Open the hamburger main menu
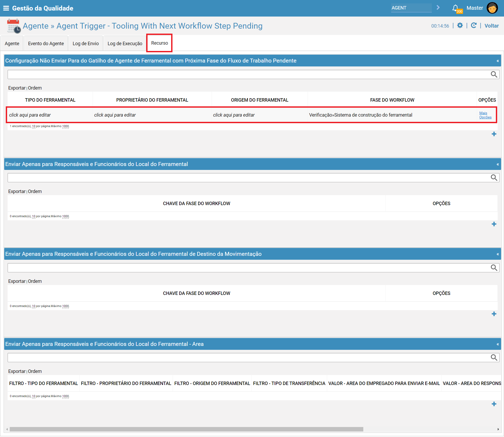 pos(6,8)
